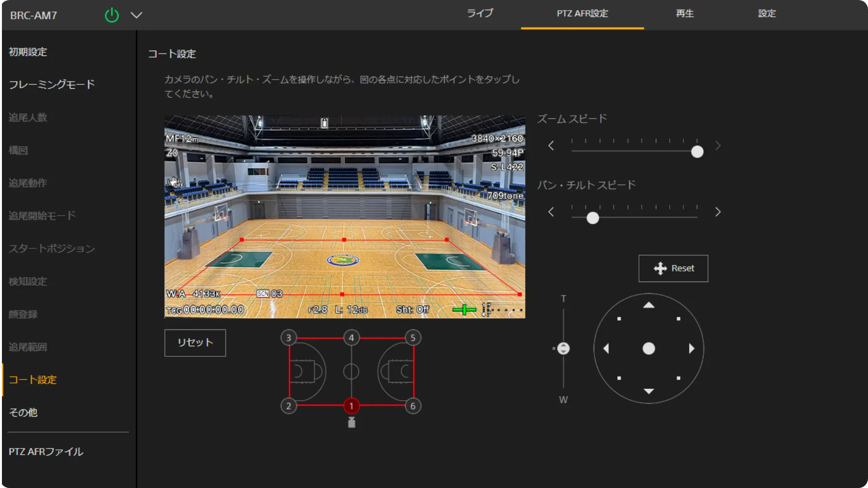Pan camera right with the right arrow
868x488 pixels.
(692, 349)
